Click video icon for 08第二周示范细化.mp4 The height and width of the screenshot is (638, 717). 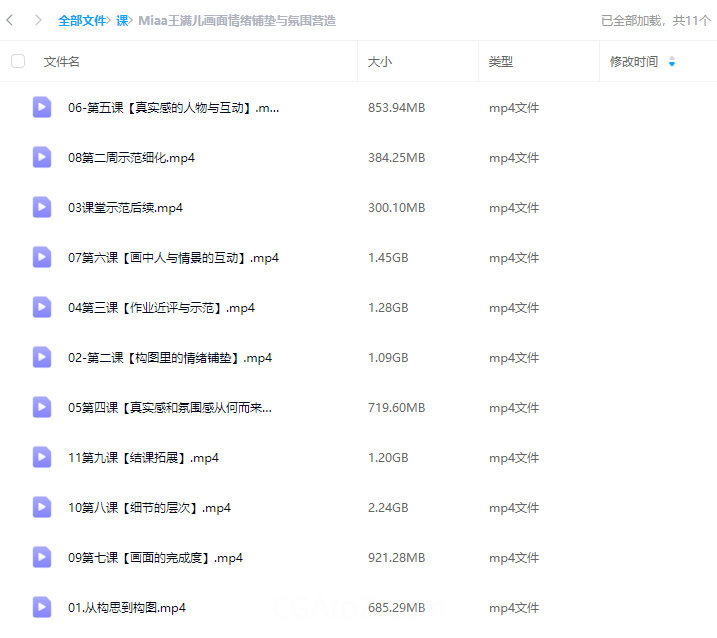[41, 157]
